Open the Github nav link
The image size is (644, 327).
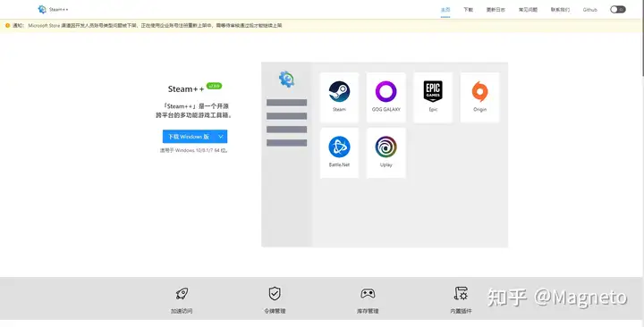click(589, 10)
